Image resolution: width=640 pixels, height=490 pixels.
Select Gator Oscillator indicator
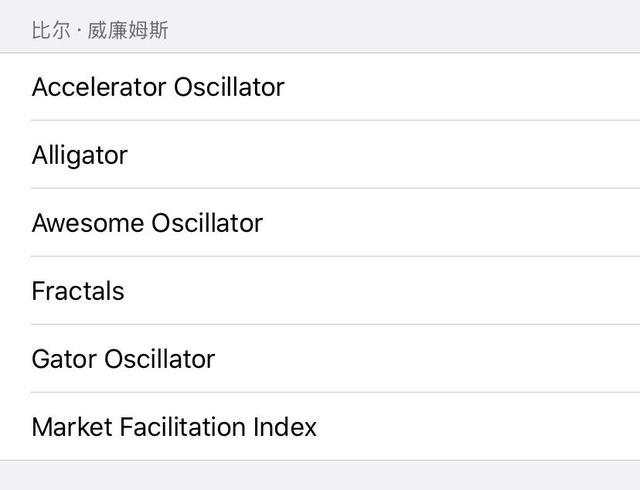click(x=320, y=359)
